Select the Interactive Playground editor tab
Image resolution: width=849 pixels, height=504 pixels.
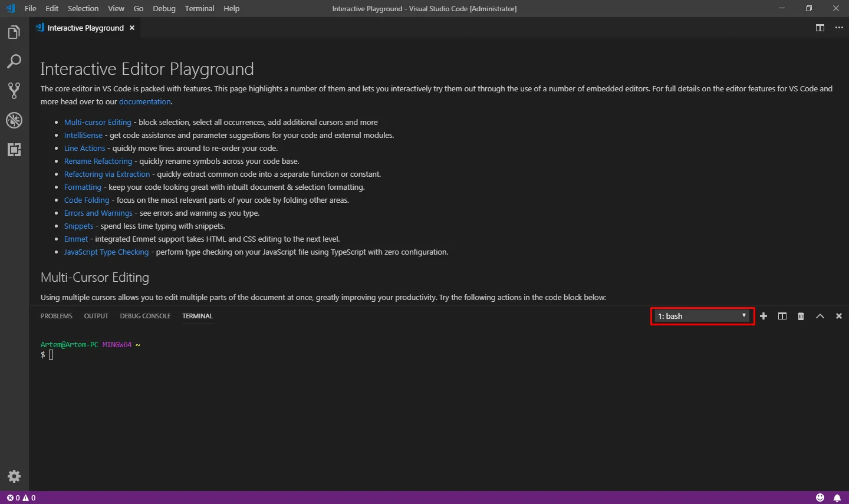click(85, 28)
